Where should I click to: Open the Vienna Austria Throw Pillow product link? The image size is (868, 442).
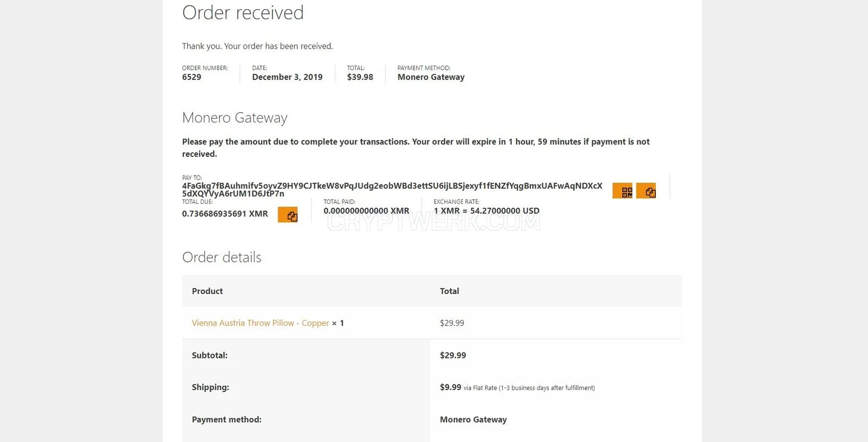tap(260, 323)
